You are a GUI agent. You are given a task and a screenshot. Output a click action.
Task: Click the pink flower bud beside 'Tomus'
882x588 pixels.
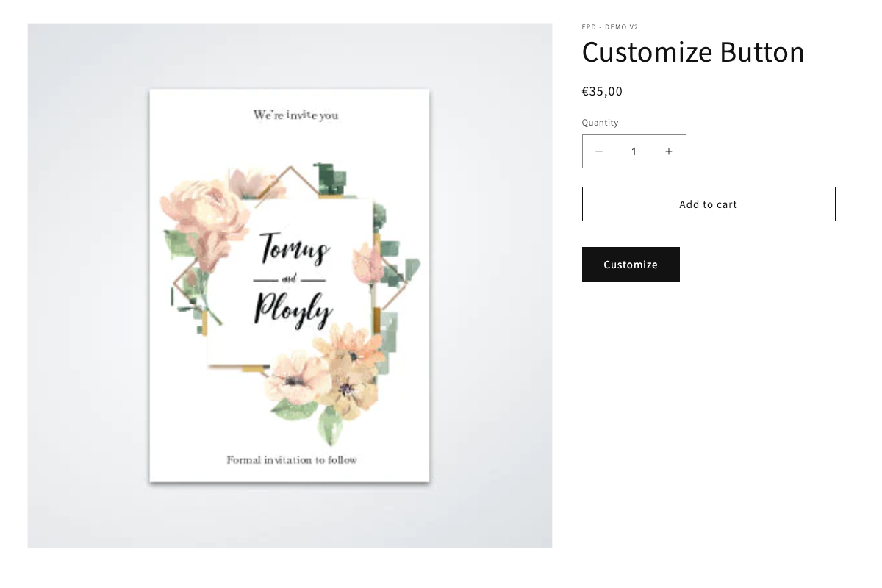click(366, 262)
